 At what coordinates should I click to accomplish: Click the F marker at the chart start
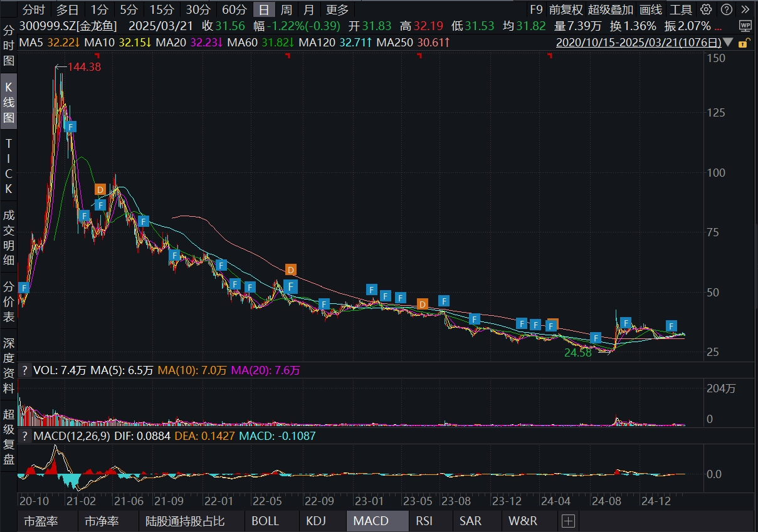[x=24, y=288]
